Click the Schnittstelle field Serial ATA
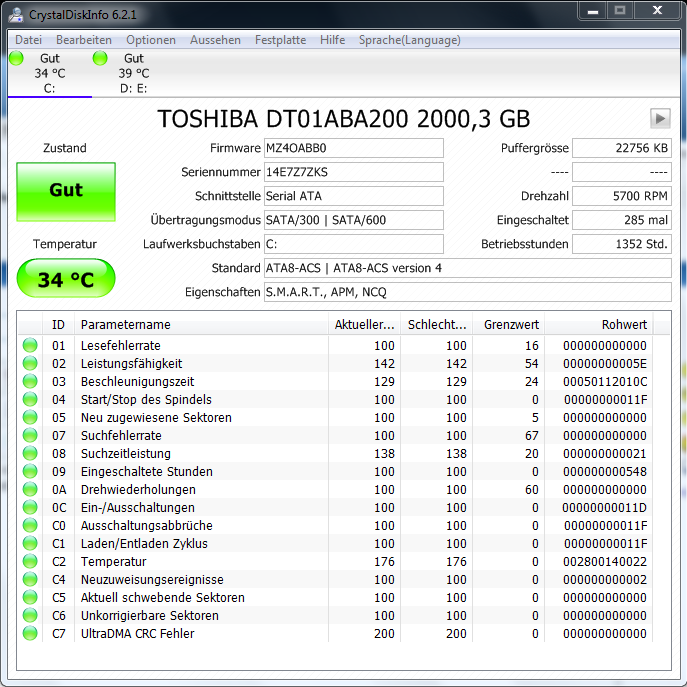687x687 pixels. click(x=354, y=196)
